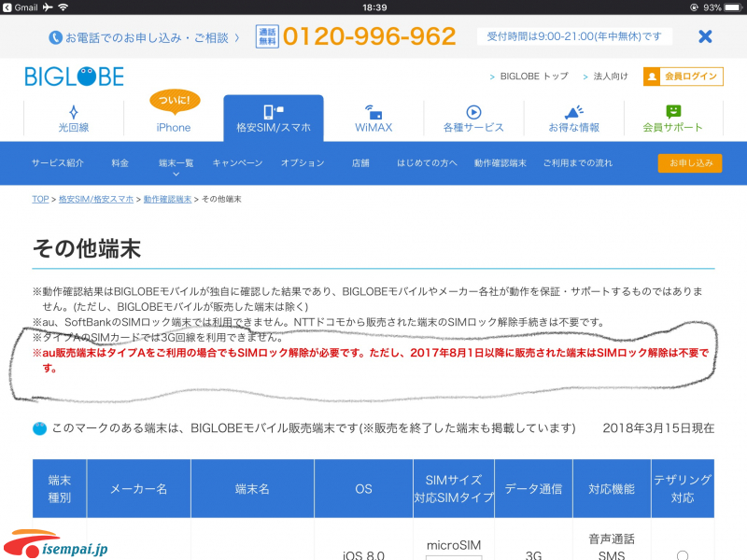Tap the red au販売端末 SIMロック notice
The image size is (747, 560).
[x=371, y=360]
